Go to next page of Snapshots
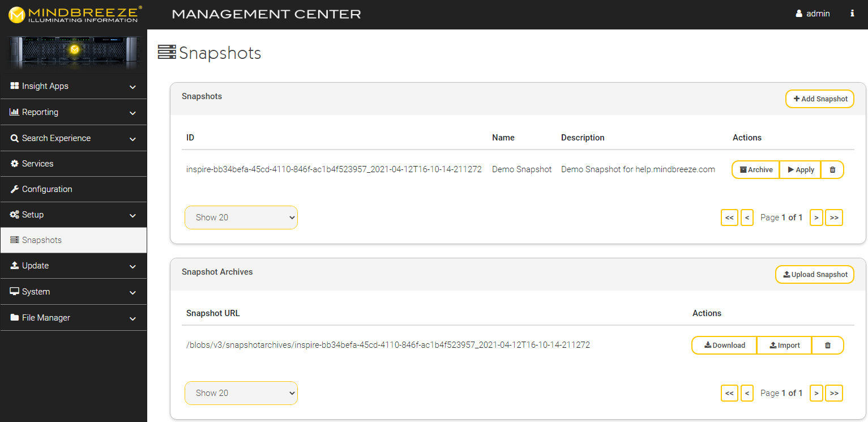The width and height of the screenshot is (868, 422). 816,218
